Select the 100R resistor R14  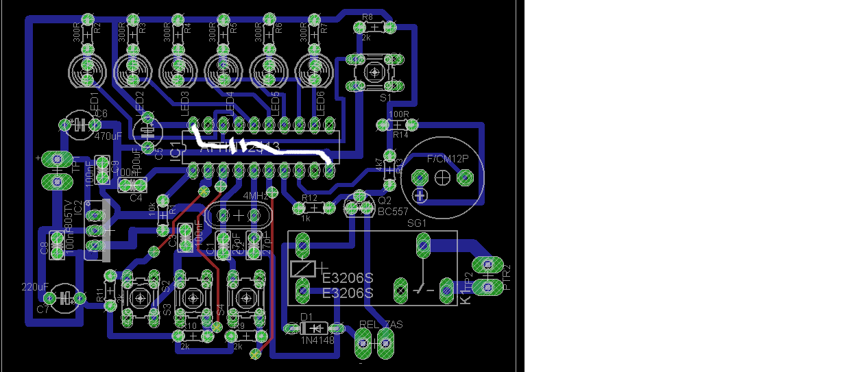coord(398,125)
